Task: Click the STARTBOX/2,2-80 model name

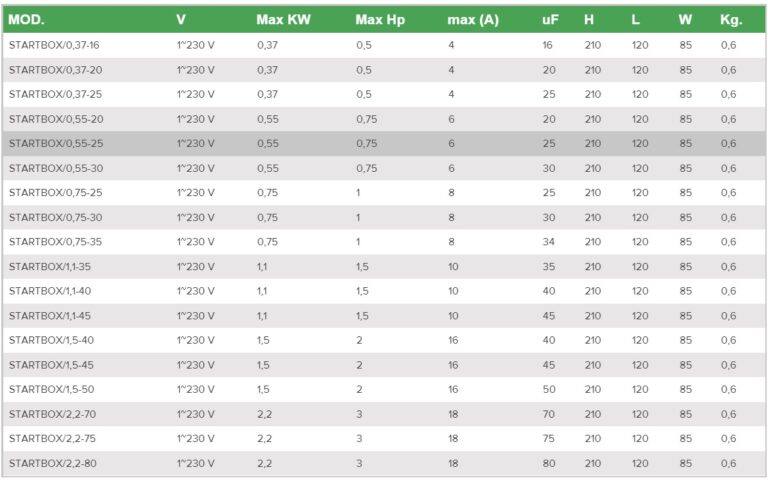Action: 52,463
